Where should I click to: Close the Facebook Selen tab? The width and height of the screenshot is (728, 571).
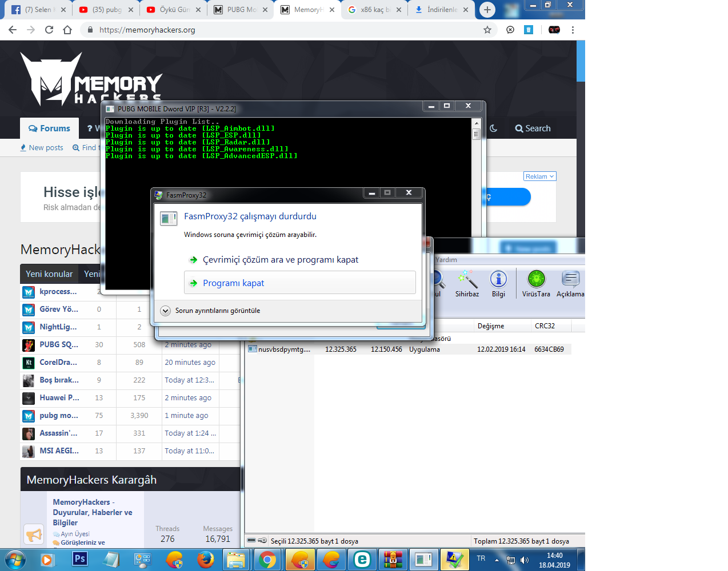point(63,10)
